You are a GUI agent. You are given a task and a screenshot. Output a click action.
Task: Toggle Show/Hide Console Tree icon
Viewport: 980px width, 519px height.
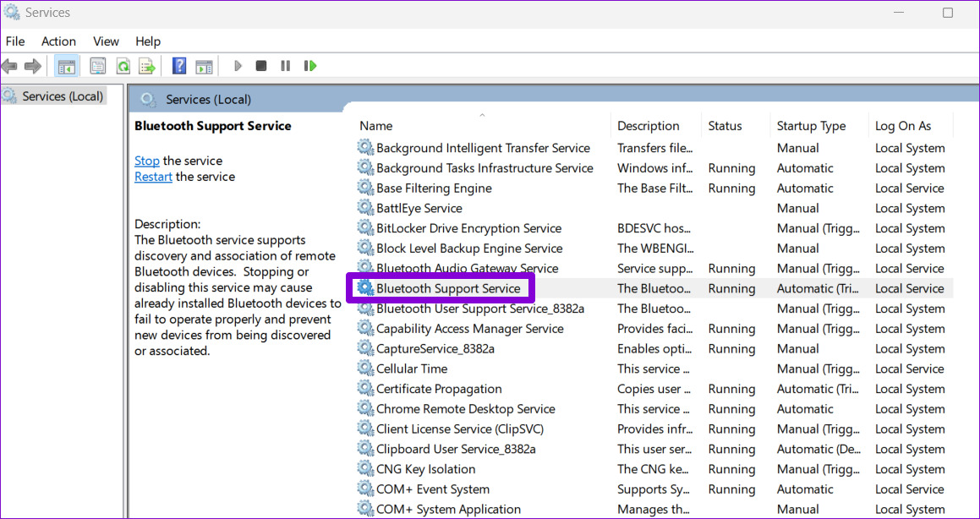[x=66, y=66]
